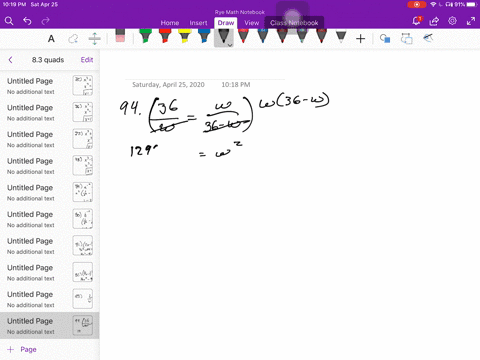The height and width of the screenshot is (360, 480).
Task: Select the text mode A tool
Action: 51,39
